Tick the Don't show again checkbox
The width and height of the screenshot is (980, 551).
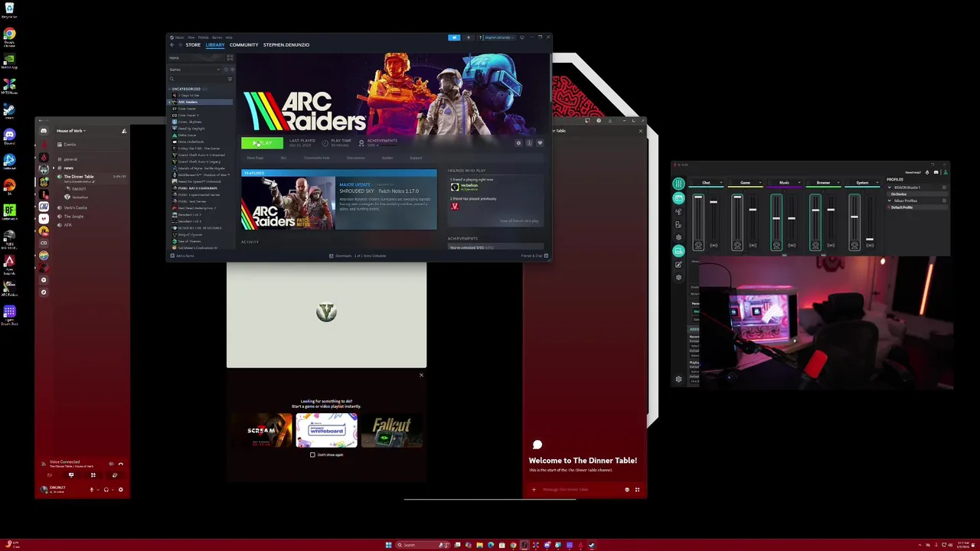tap(312, 455)
